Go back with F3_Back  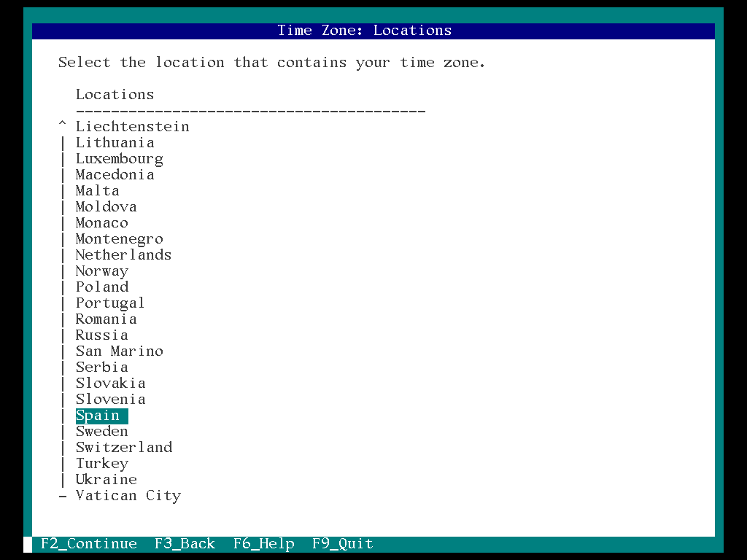click(185, 544)
